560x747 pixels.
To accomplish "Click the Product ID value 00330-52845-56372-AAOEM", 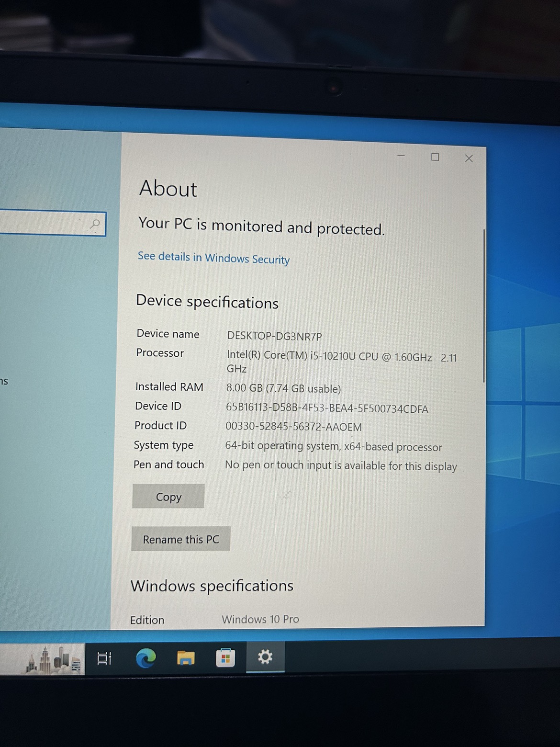I will tap(293, 427).
